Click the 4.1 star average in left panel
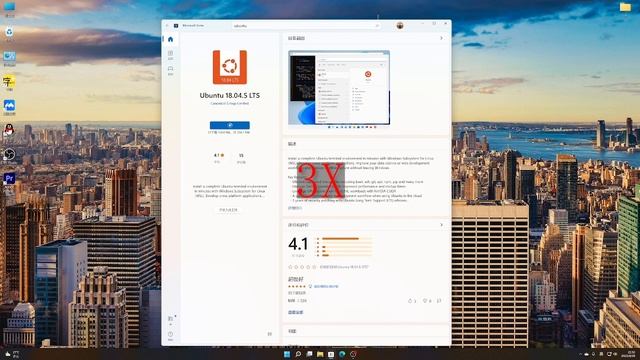 [219, 156]
